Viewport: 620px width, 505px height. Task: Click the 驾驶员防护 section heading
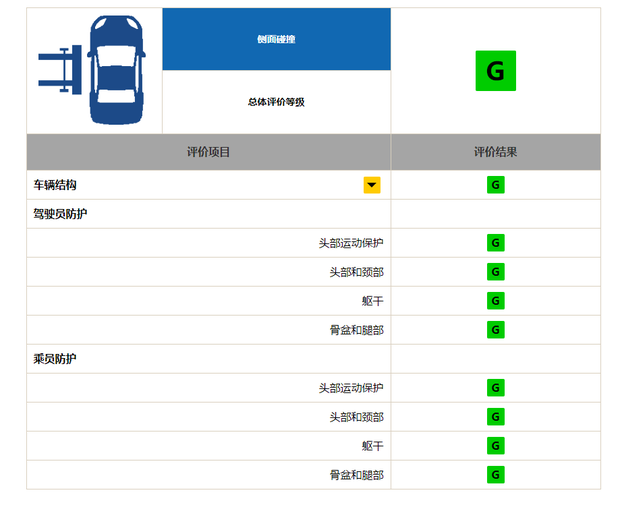coord(61,214)
